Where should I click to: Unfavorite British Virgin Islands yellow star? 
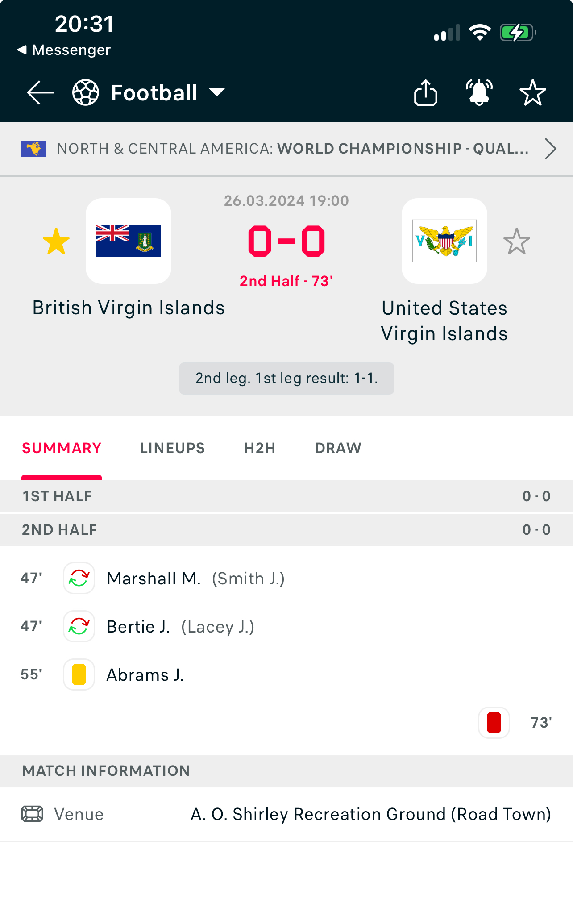click(x=56, y=241)
